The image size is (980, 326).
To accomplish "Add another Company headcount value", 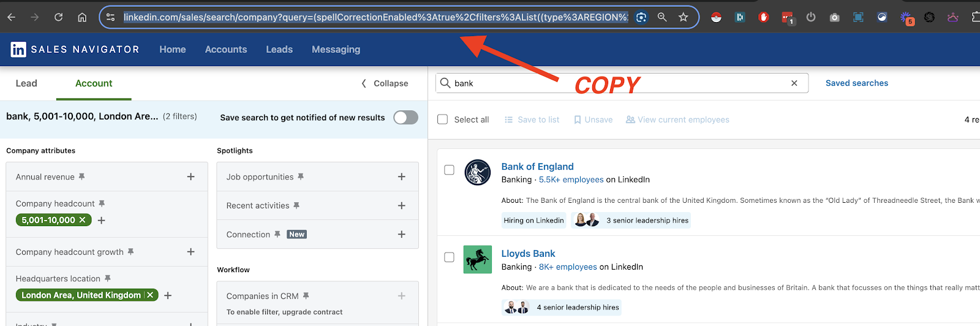I will [x=102, y=220].
